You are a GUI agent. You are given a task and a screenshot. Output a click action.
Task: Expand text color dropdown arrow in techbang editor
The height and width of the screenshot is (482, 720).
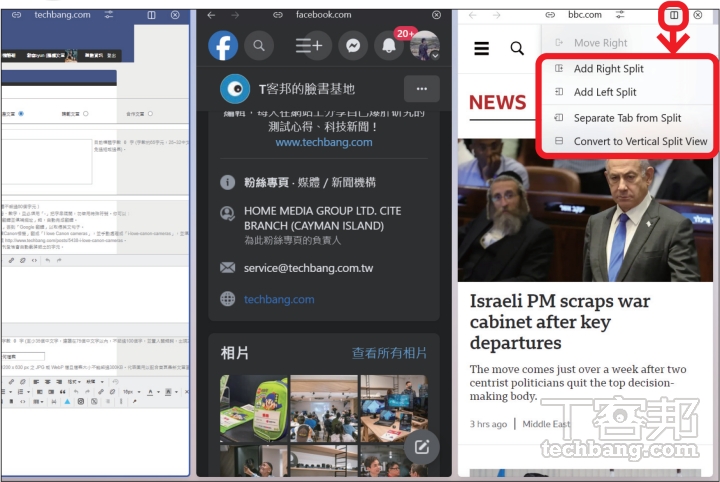[x=158, y=392]
